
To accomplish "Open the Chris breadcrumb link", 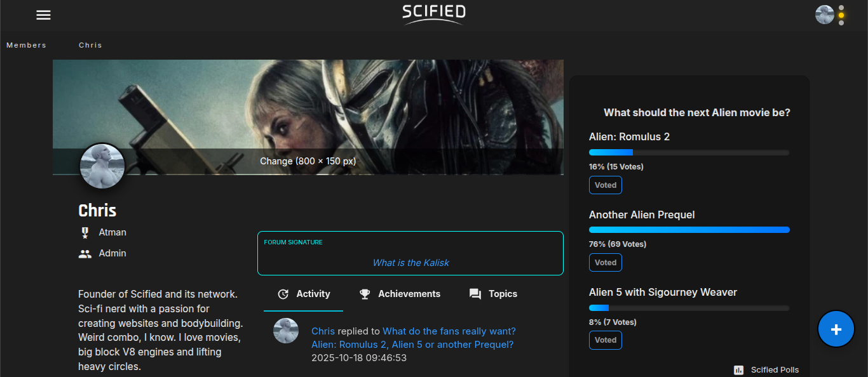I will pyautogui.click(x=90, y=45).
